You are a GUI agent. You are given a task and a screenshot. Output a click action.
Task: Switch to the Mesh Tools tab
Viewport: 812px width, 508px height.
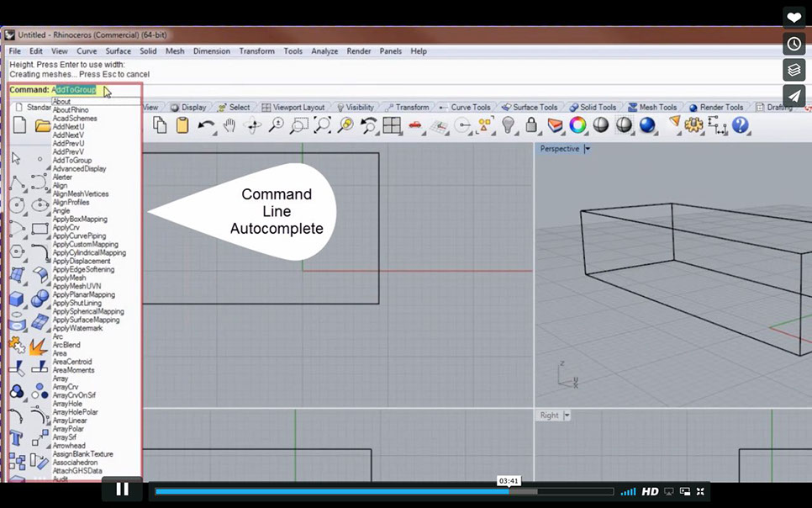click(x=652, y=108)
